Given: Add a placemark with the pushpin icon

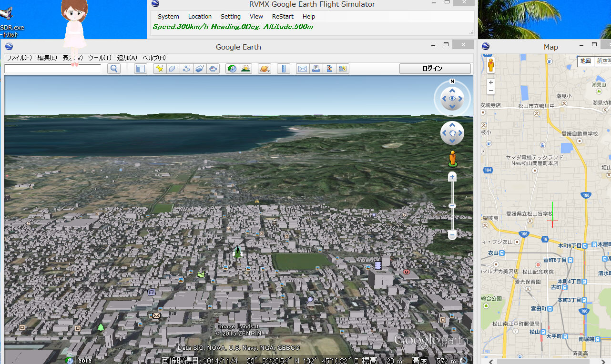Looking at the screenshot, I should click(160, 69).
